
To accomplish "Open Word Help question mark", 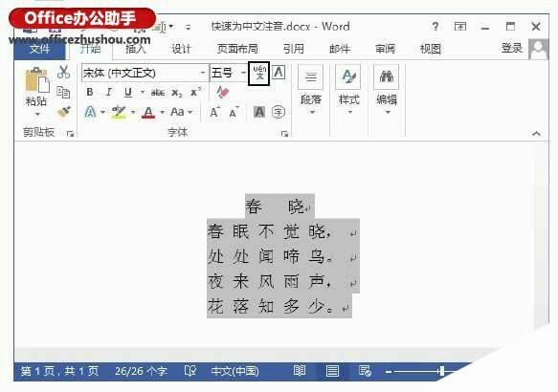I will (435, 27).
